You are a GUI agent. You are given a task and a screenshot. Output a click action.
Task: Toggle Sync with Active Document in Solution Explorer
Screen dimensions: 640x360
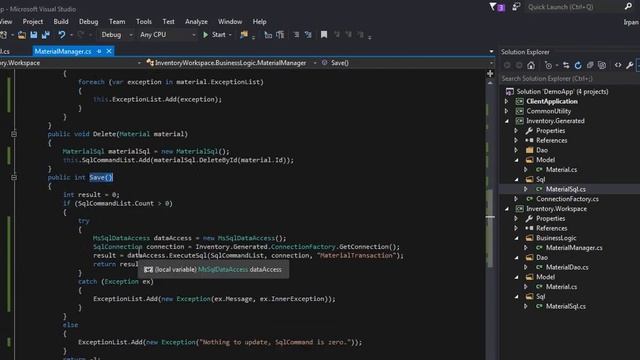(x=566, y=65)
